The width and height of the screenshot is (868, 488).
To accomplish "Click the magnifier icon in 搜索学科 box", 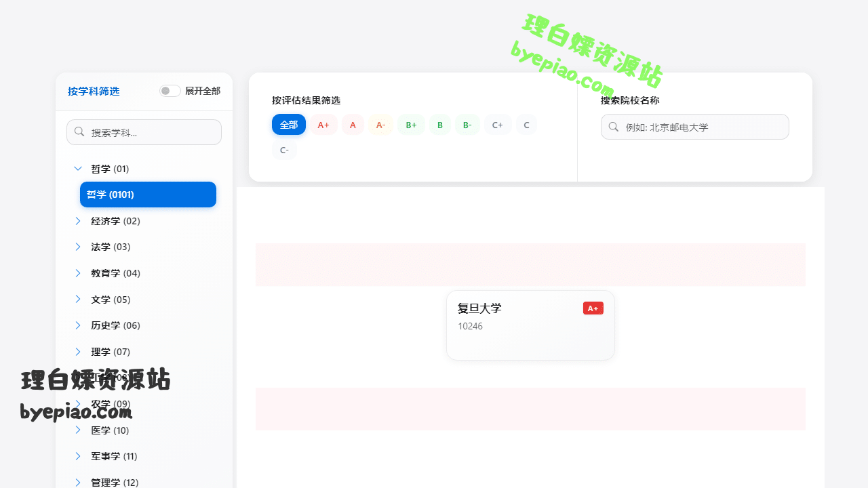I will (x=79, y=132).
